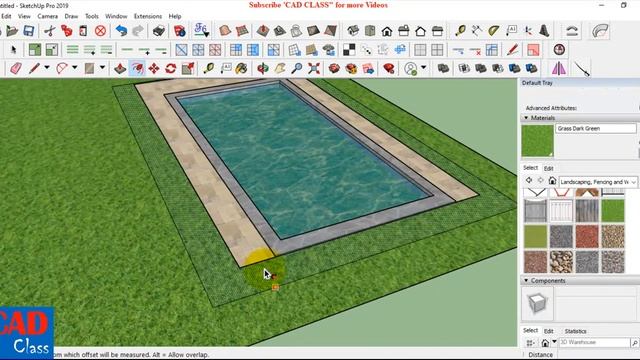Select the Arc tool

click(x=62, y=68)
